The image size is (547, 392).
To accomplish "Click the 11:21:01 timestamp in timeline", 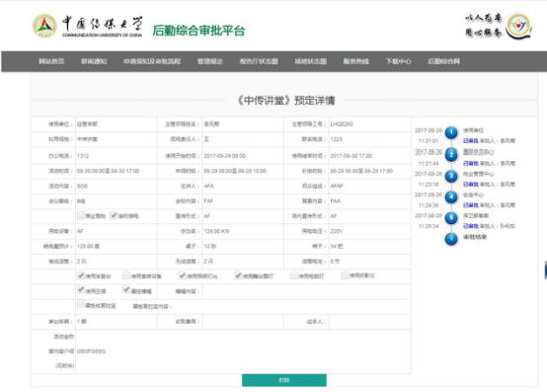I will pyautogui.click(x=429, y=141).
